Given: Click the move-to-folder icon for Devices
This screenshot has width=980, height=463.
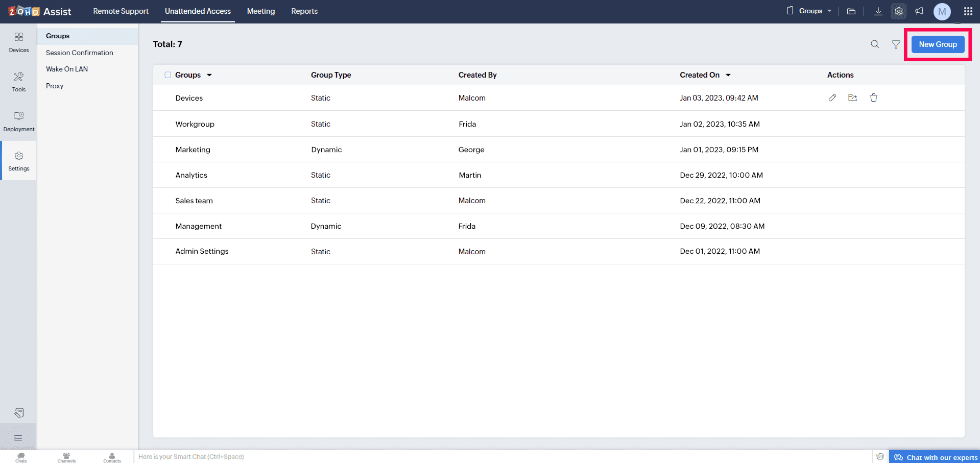Looking at the screenshot, I should [x=852, y=98].
